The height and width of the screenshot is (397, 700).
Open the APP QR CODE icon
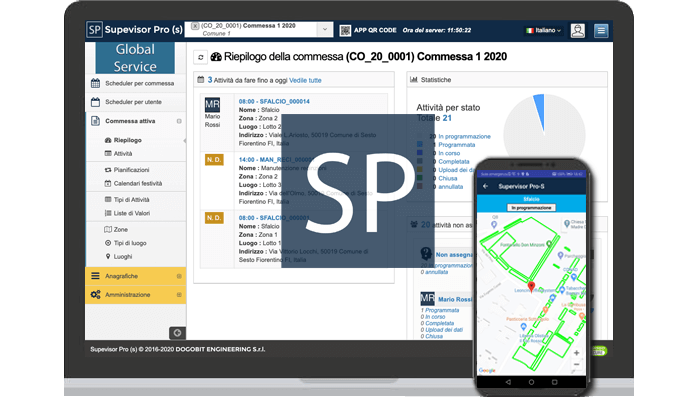pos(345,30)
